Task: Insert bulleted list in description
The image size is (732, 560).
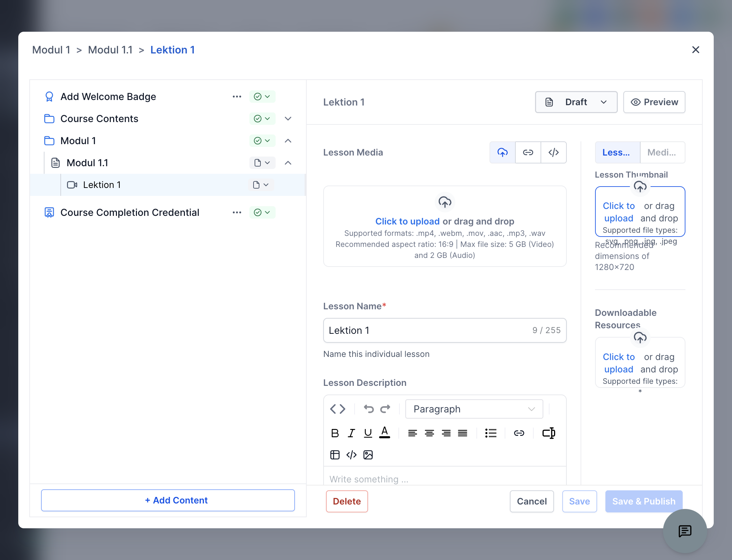Action: pyautogui.click(x=491, y=433)
